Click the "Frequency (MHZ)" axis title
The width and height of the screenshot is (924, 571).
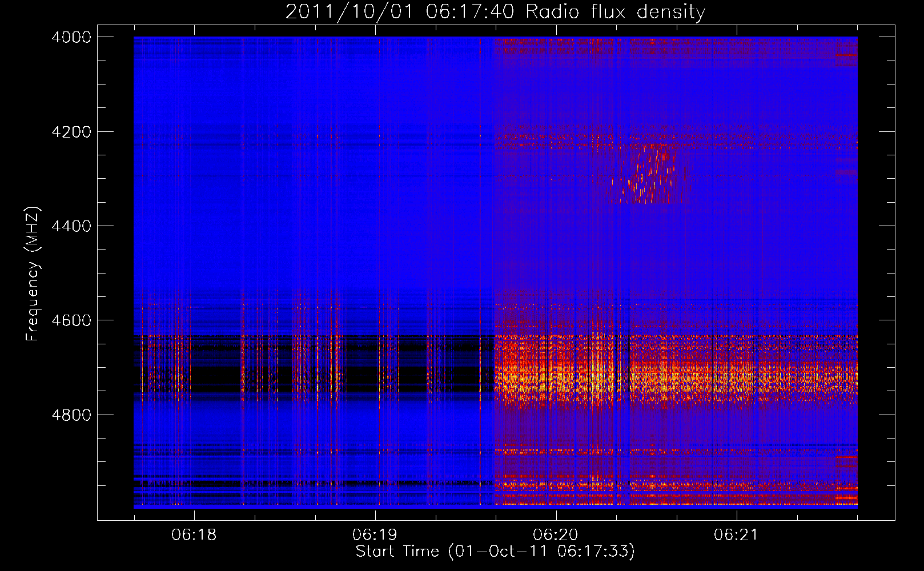point(33,274)
